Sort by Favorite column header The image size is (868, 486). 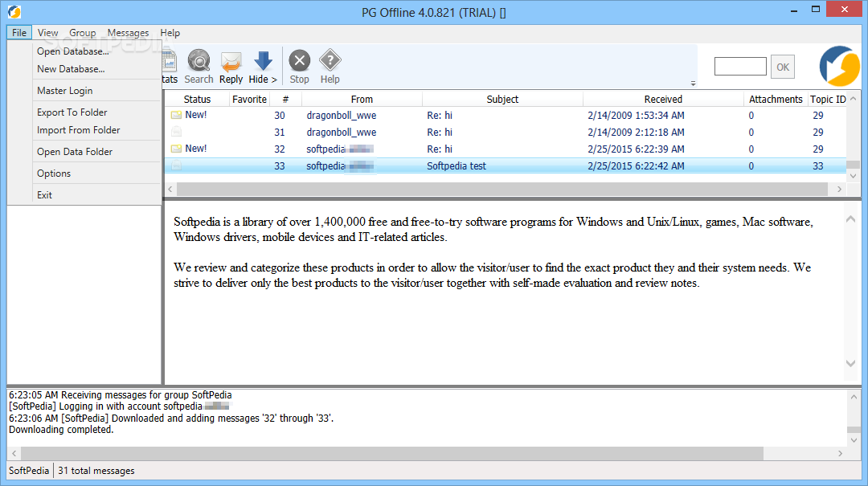[249, 99]
